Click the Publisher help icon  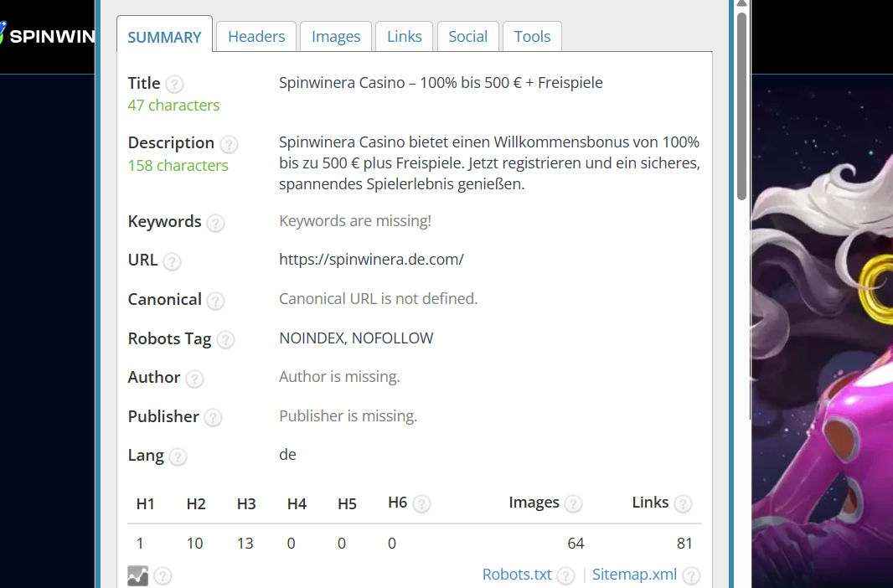[213, 418]
